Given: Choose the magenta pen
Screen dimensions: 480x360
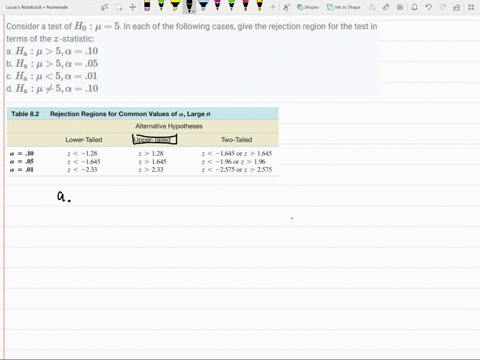Looking at the screenshot, I should 217,6.
